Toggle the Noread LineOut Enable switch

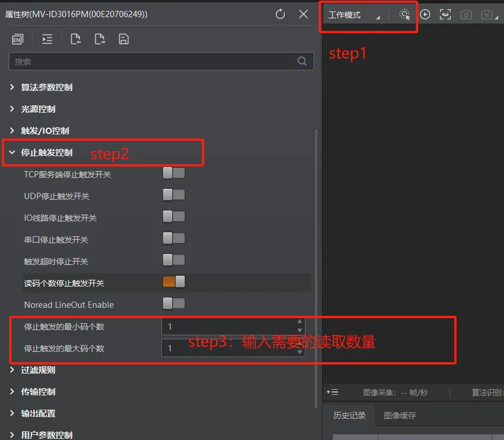click(174, 304)
